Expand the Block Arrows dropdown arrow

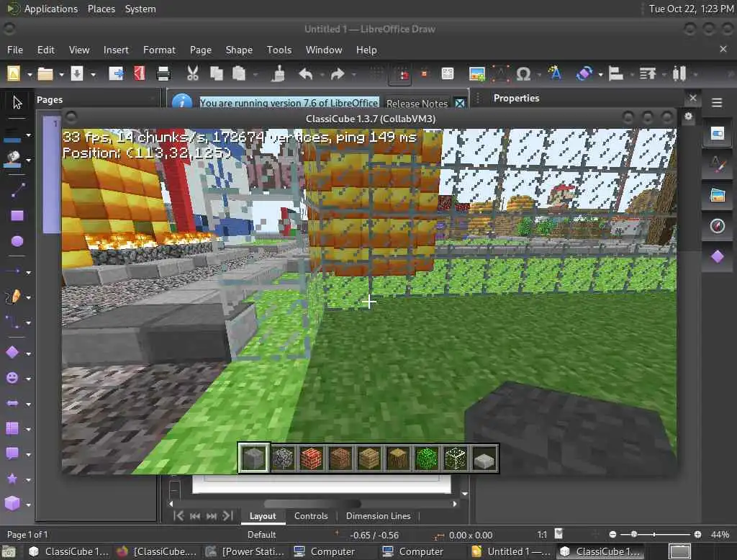point(28,404)
